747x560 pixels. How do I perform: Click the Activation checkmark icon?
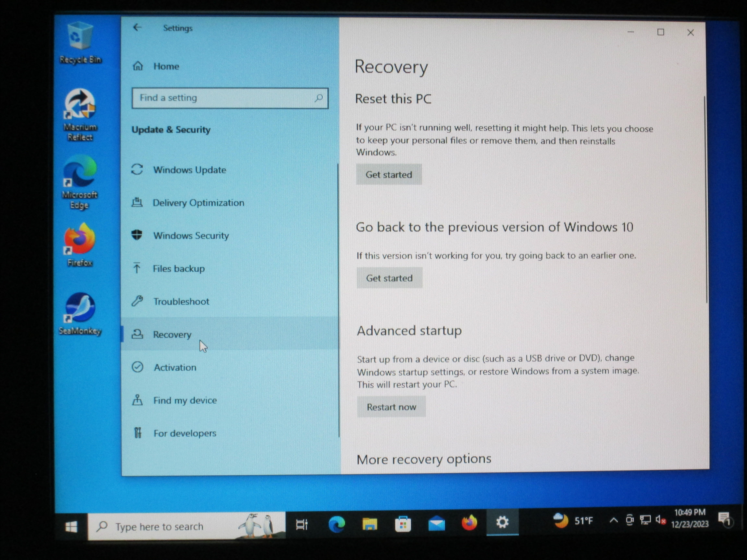click(x=137, y=367)
